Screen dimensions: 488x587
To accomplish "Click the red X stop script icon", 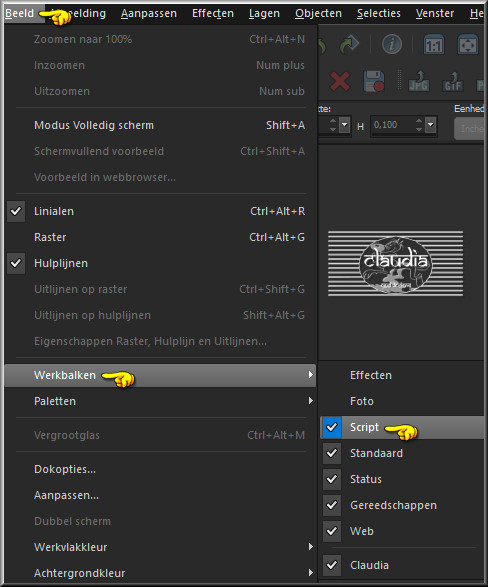I will (x=340, y=81).
